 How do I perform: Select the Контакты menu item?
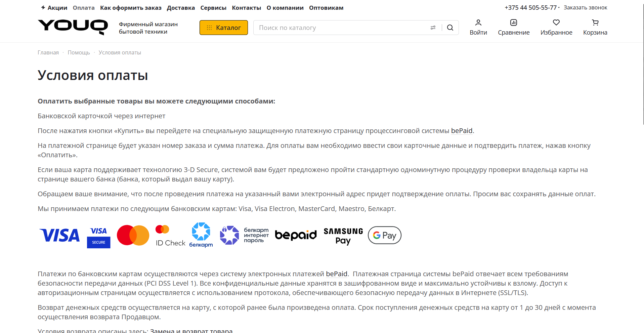point(246,7)
